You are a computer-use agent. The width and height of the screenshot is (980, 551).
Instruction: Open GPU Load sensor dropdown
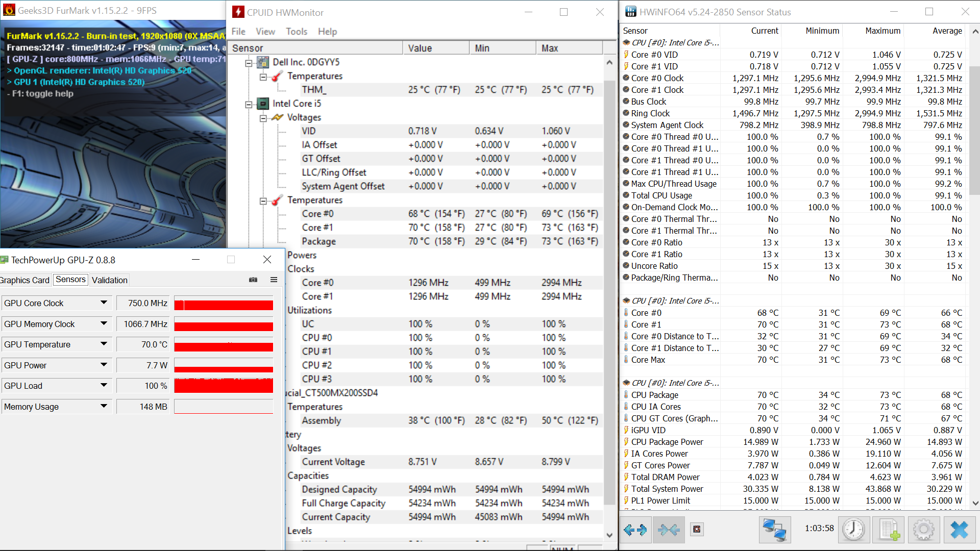[x=104, y=385]
